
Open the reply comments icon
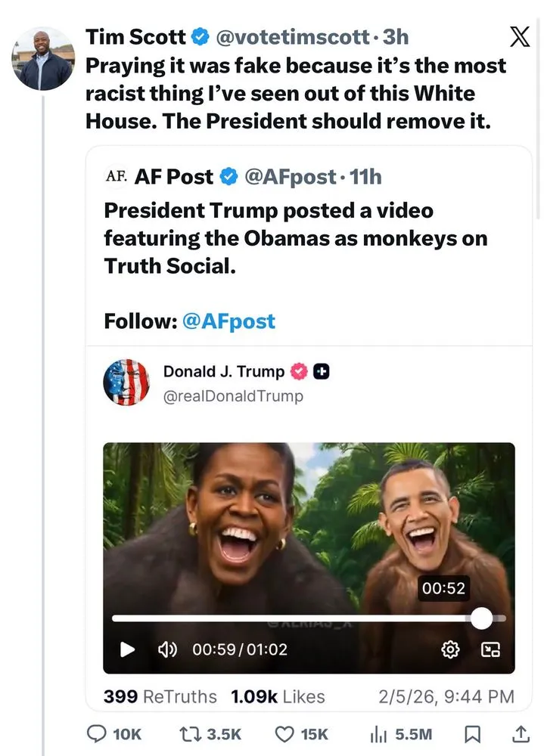point(99,733)
